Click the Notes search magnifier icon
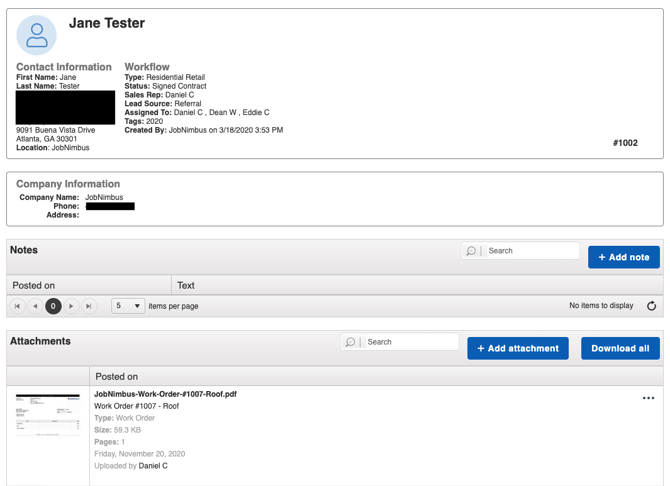 pyautogui.click(x=471, y=251)
